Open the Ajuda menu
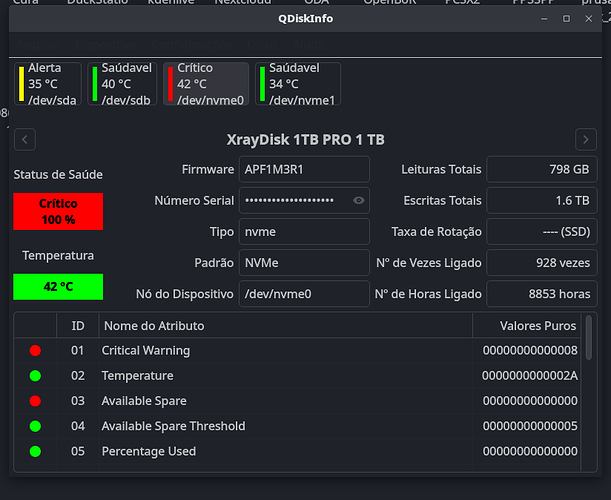 (x=308, y=45)
